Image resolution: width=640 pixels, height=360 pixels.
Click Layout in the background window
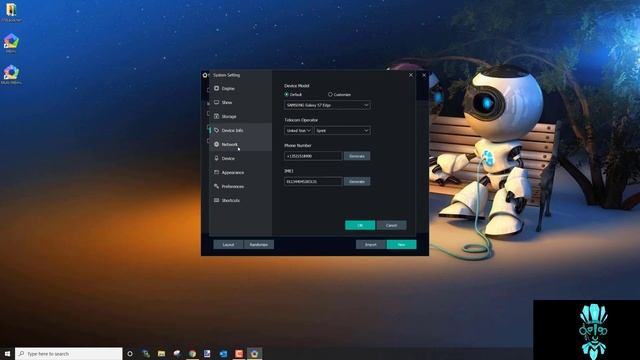(229, 244)
